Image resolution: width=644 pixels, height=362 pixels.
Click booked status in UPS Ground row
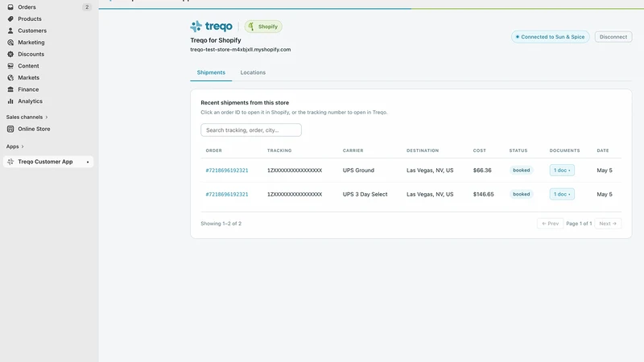coord(521,171)
